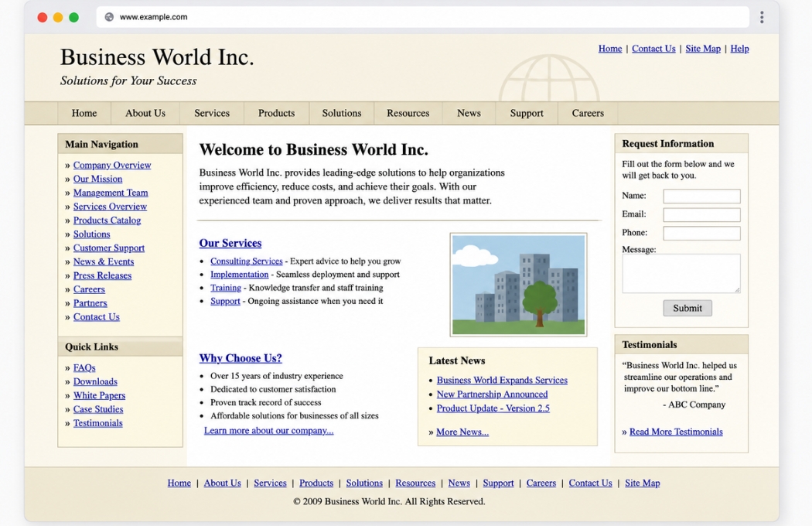Click the Name input field

701,196
